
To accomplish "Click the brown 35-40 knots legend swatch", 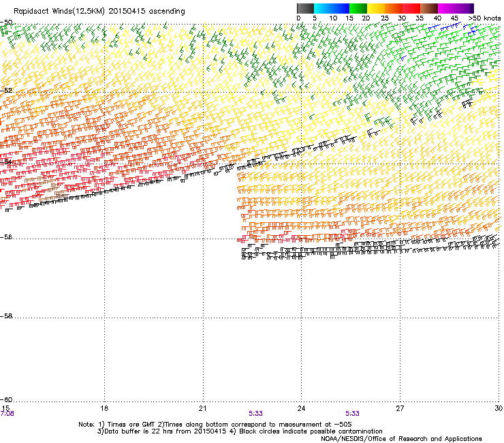I will [x=429, y=8].
